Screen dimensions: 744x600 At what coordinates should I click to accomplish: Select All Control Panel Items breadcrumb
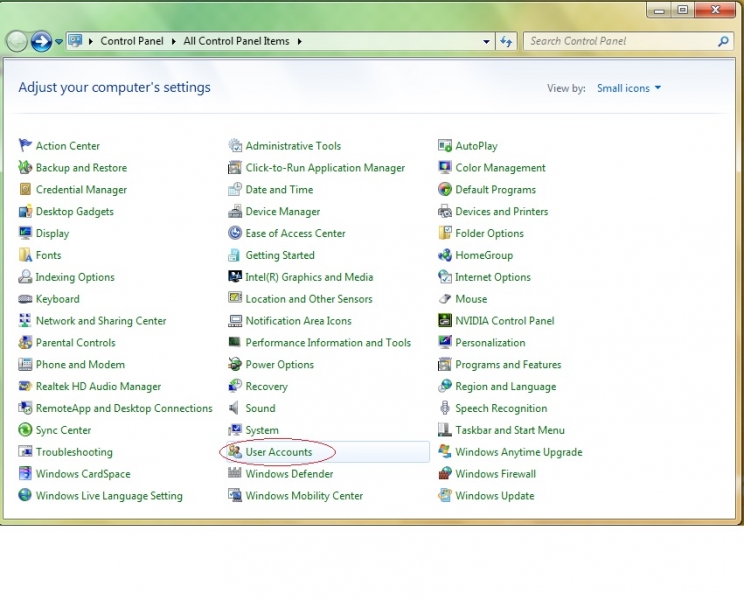237,42
